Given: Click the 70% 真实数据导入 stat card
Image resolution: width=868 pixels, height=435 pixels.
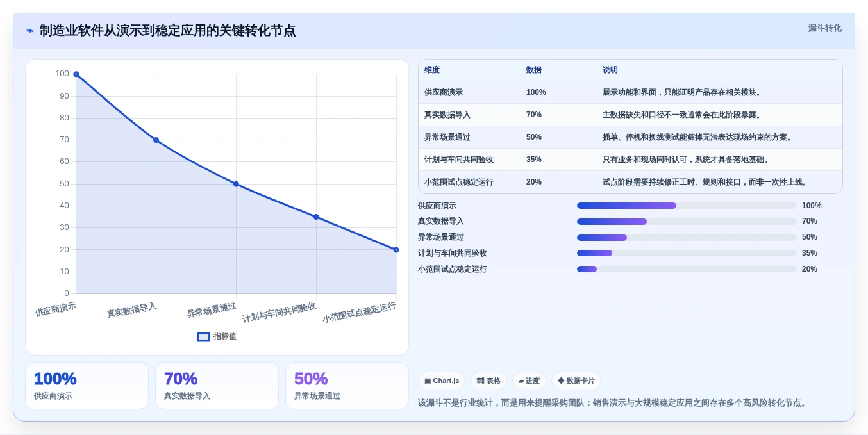Looking at the screenshot, I should click(217, 386).
